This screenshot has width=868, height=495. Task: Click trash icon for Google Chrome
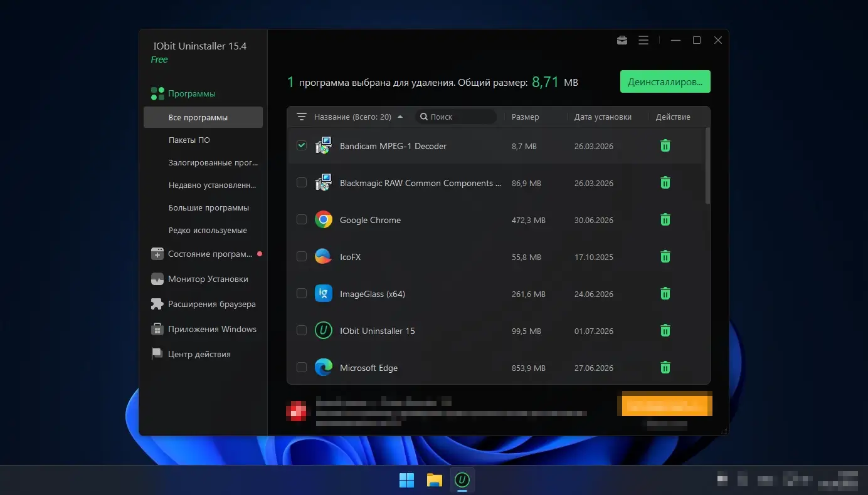pyautogui.click(x=665, y=220)
